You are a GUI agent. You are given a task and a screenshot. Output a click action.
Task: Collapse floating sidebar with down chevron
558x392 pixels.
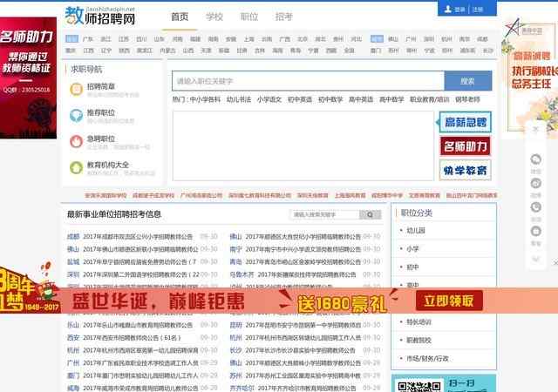click(536, 259)
